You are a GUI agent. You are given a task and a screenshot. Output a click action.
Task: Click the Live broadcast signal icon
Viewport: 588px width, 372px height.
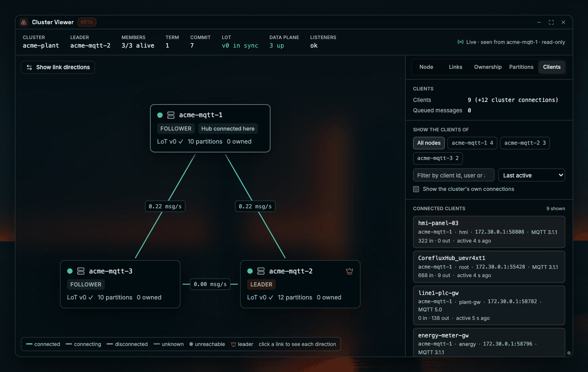tap(460, 42)
